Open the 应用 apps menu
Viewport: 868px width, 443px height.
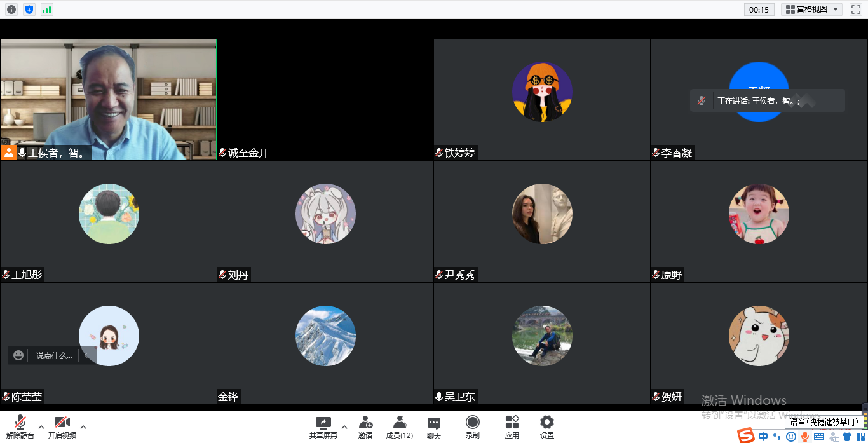[x=512, y=427]
